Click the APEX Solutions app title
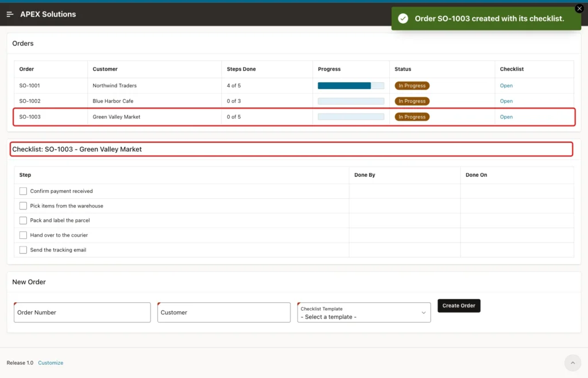 tap(48, 14)
